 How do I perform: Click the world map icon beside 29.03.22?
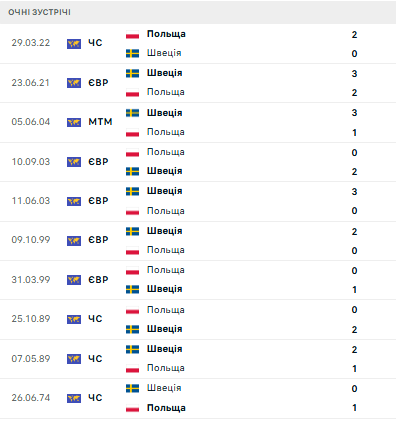[74, 44]
